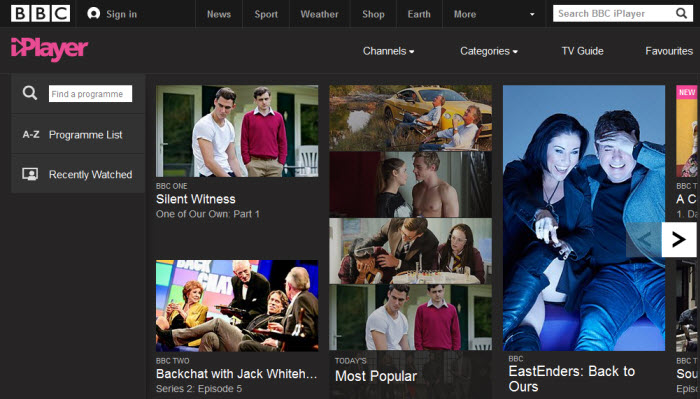Click the bottom Most Popular thumbnail of two men
Image resolution: width=700 pixels, height=399 pixels.
(410, 317)
